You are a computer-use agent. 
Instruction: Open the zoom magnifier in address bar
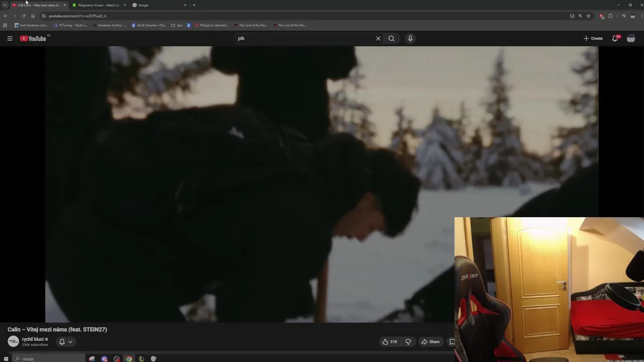[x=580, y=16]
